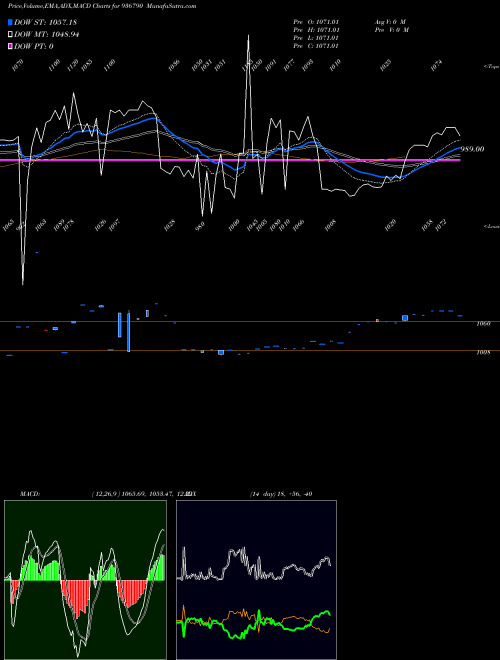Click the tallest white price spike peak
The width and height of the screenshot is (500, 660).
(x=248, y=36)
